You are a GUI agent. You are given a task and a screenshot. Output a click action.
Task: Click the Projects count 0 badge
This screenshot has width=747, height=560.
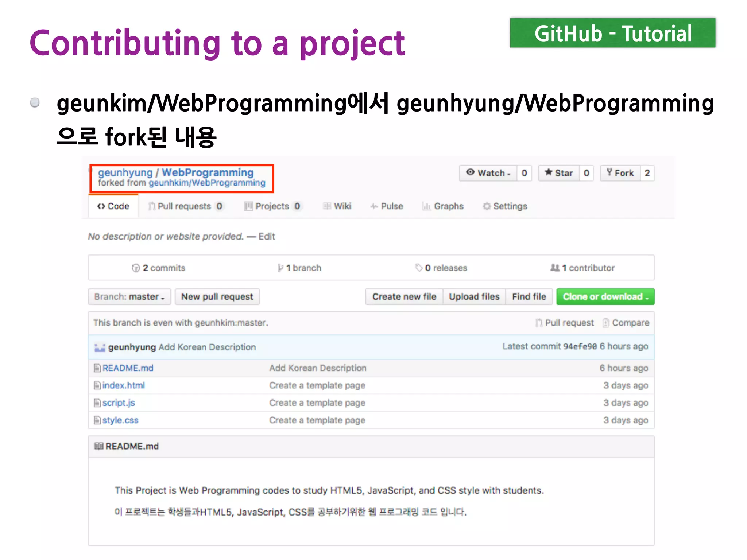click(x=297, y=206)
